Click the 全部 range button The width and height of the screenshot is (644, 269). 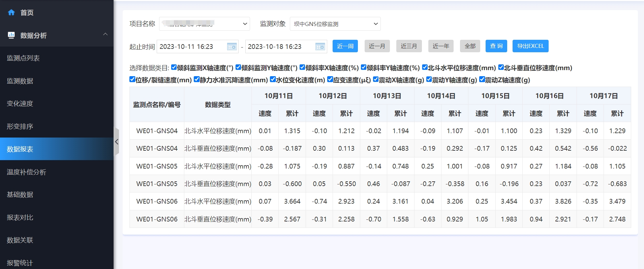(x=470, y=46)
